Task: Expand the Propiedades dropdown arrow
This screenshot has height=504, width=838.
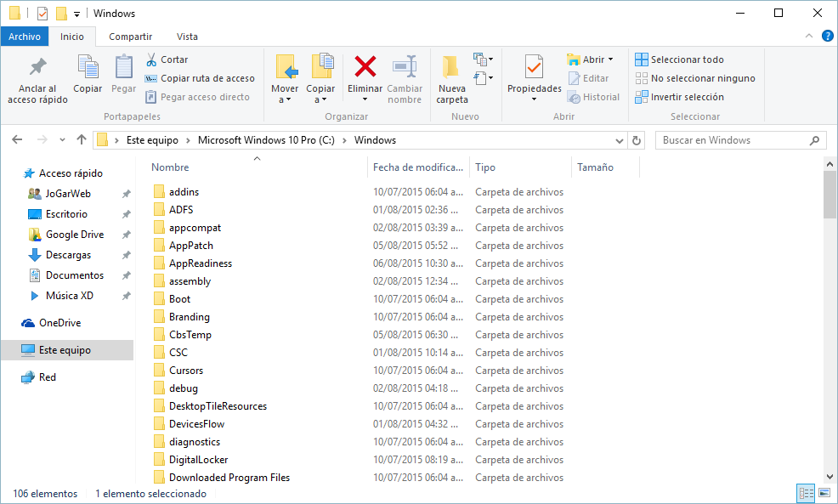Action: (x=534, y=99)
